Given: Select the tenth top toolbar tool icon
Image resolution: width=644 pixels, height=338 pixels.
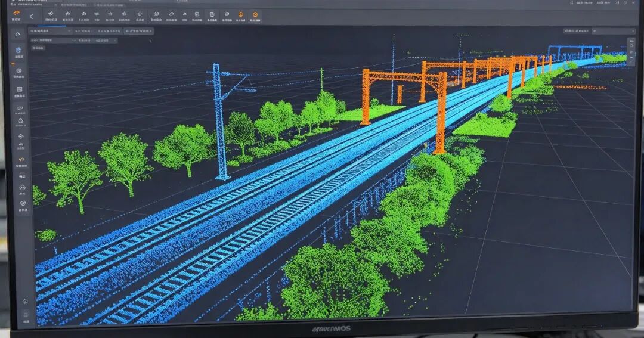Looking at the screenshot, I should [x=185, y=14].
